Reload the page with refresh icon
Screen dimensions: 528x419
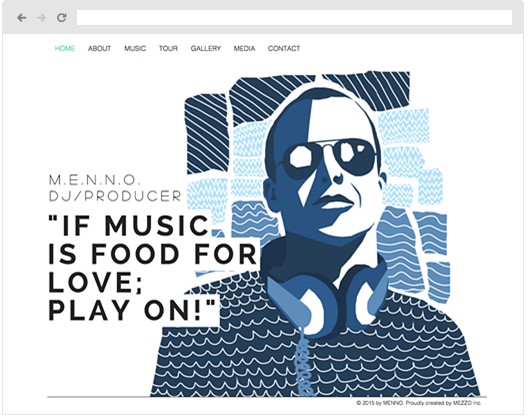point(62,18)
